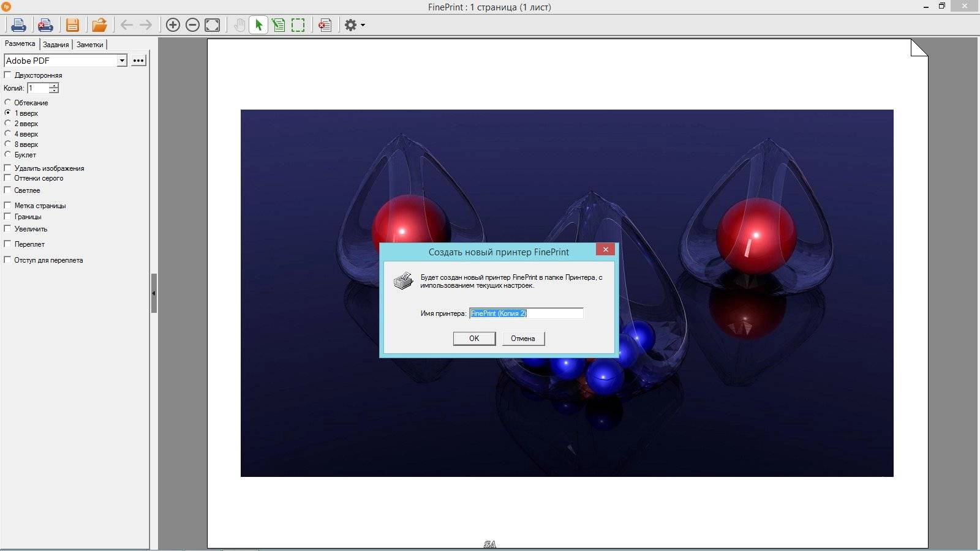Image resolution: width=980 pixels, height=551 pixels.
Task: Click the Save floppy disk icon
Action: (x=72, y=25)
